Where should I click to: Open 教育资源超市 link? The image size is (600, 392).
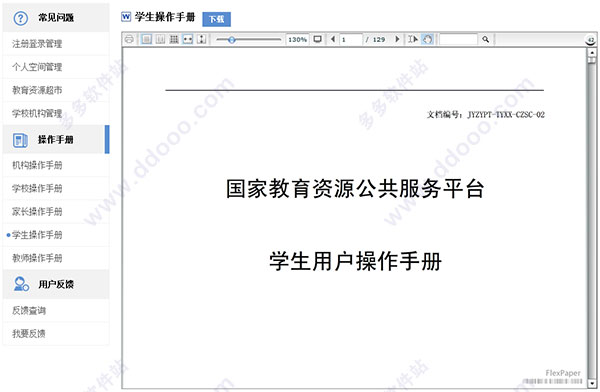[37, 90]
